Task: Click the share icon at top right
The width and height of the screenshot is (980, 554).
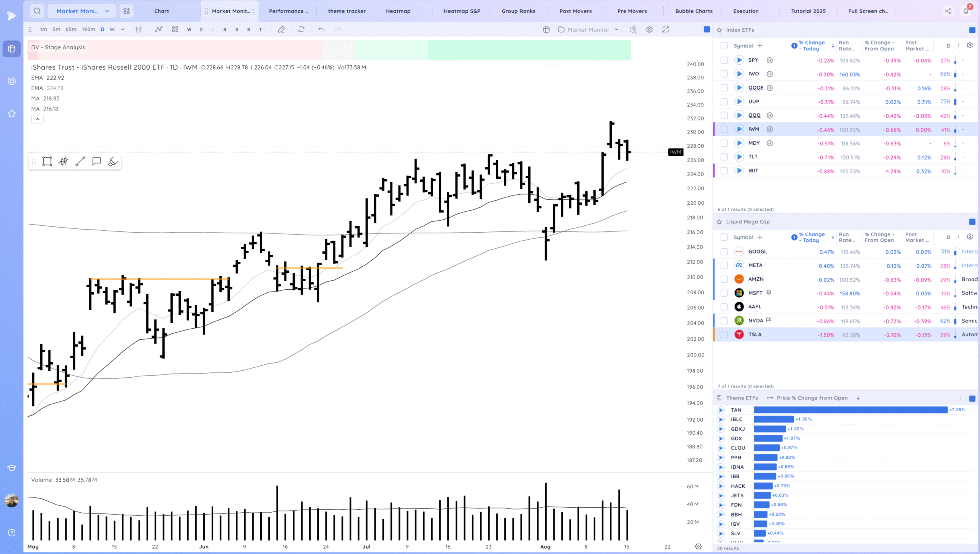Action: click(x=948, y=11)
